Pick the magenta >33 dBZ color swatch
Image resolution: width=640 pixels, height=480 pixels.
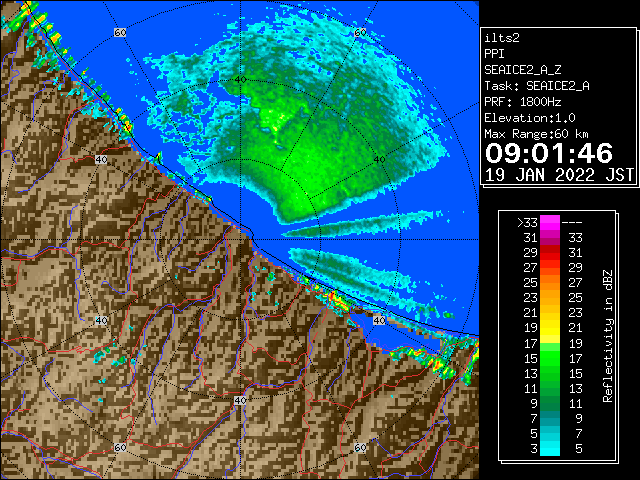click(550, 223)
